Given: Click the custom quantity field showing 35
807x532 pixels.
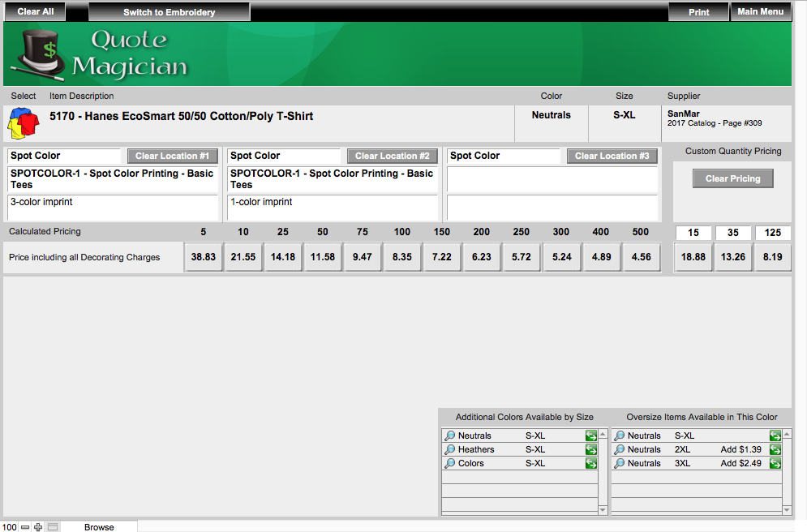Looking at the screenshot, I should point(733,233).
